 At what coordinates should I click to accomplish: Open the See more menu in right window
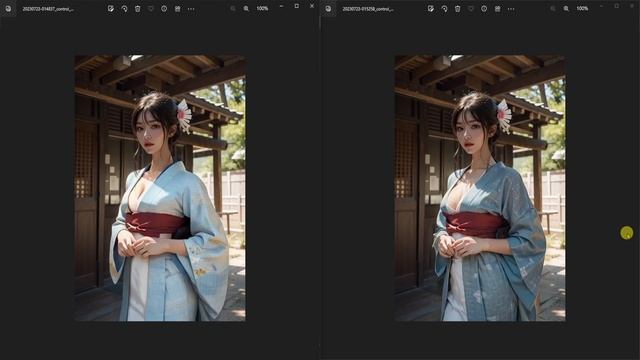click(511, 9)
